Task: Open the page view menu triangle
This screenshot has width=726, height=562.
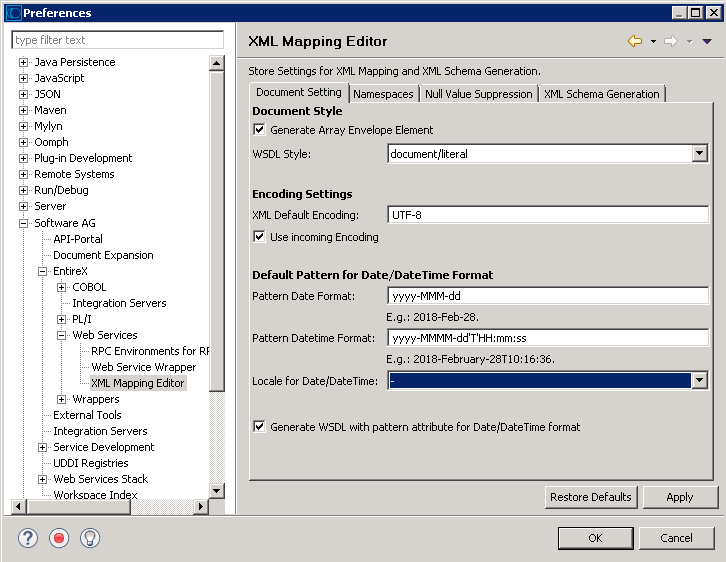Action: [707, 42]
